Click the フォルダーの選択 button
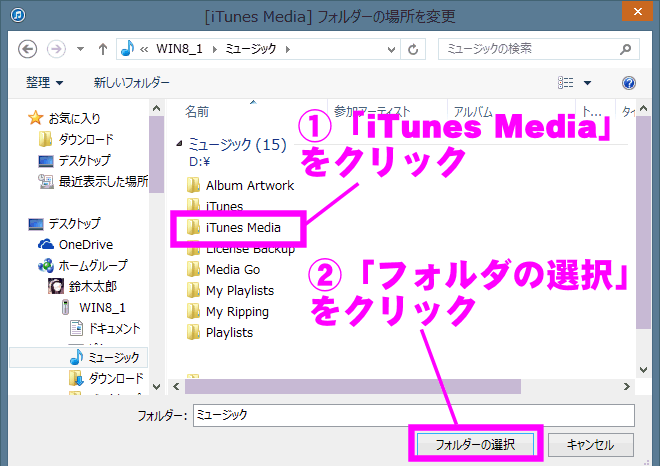 (475, 444)
